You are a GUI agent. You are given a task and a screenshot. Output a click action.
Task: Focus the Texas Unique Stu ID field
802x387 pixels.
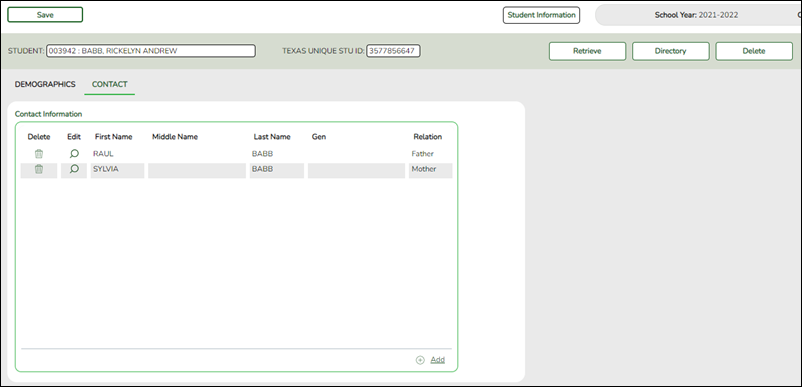pyautogui.click(x=393, y=51)
